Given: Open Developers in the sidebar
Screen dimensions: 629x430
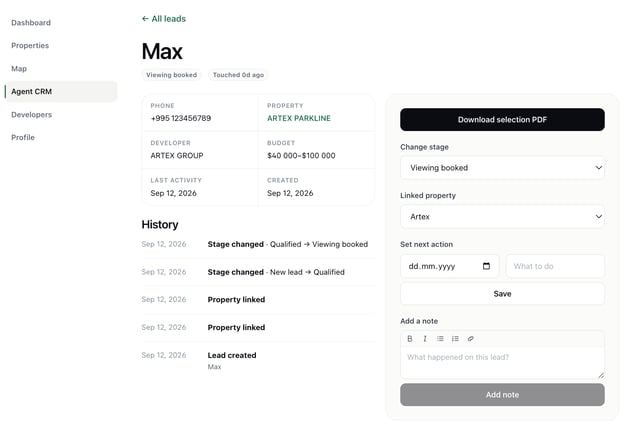Looking at the screenshot, I should click(32, 115).
